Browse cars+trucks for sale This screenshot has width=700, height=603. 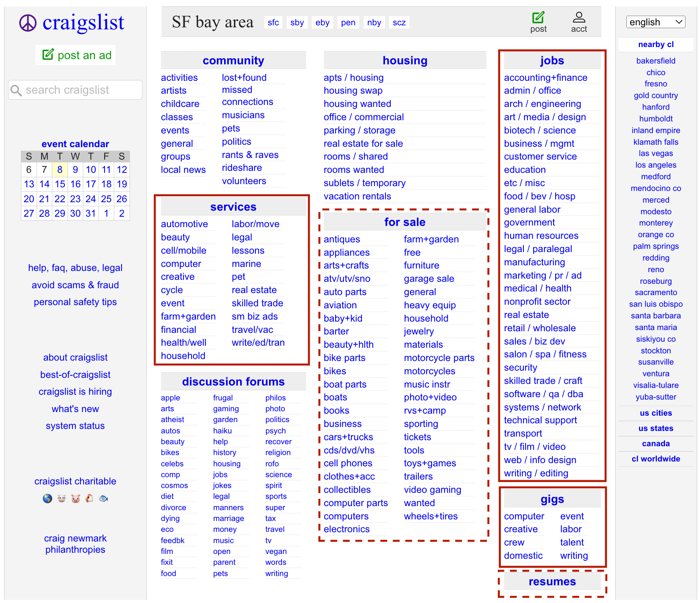[348, 437]
